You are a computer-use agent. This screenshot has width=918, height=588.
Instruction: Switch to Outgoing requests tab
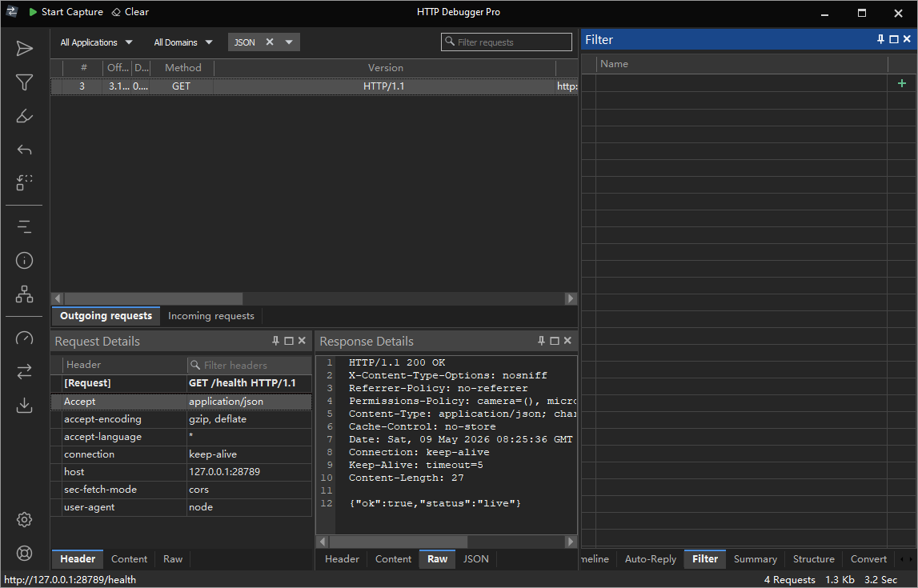tap(106, 316)
